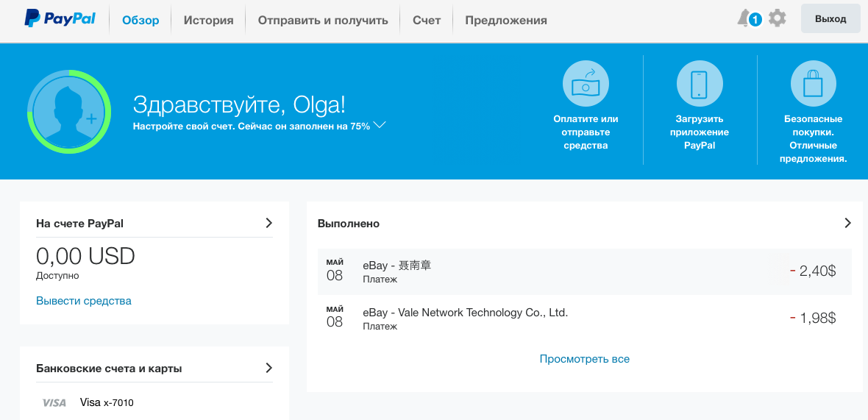Image resolution: width=868 pixels, height=420 pixels.
Task: Open eBay Vale Network Technology payment
Action: [585, 318]
